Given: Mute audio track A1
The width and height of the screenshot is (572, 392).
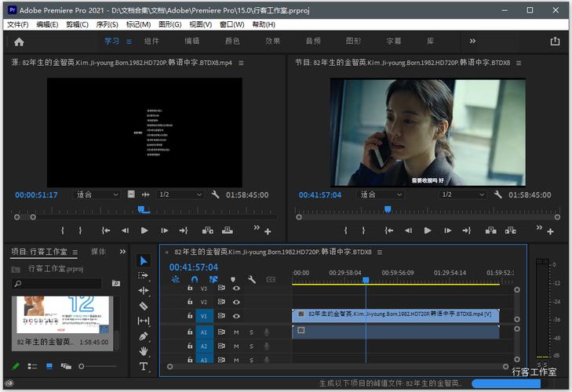Looking at the screenshot, I should (236, 332).
